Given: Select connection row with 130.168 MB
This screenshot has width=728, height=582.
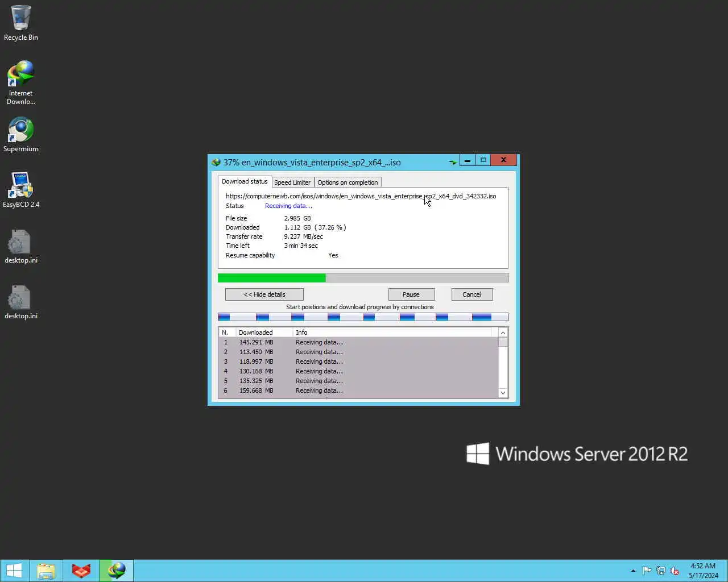Looking at the screenshot, I should point(358,371).
